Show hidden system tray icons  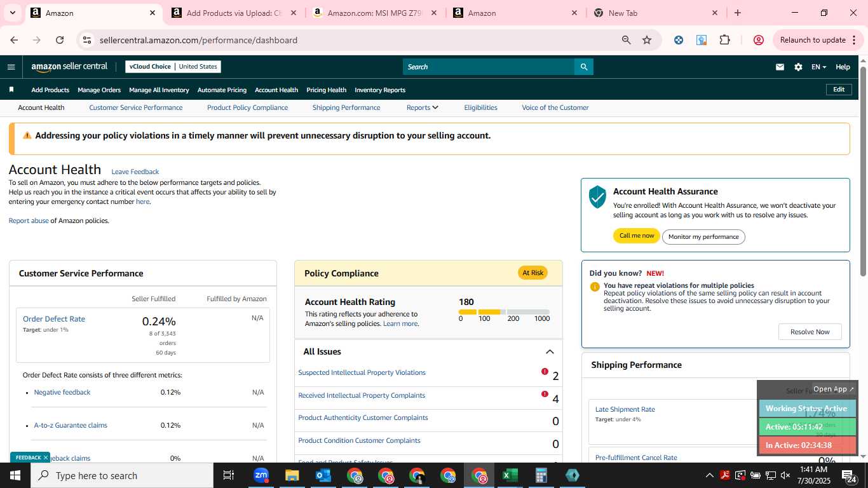pyautogui.click(x=709, y=475)
